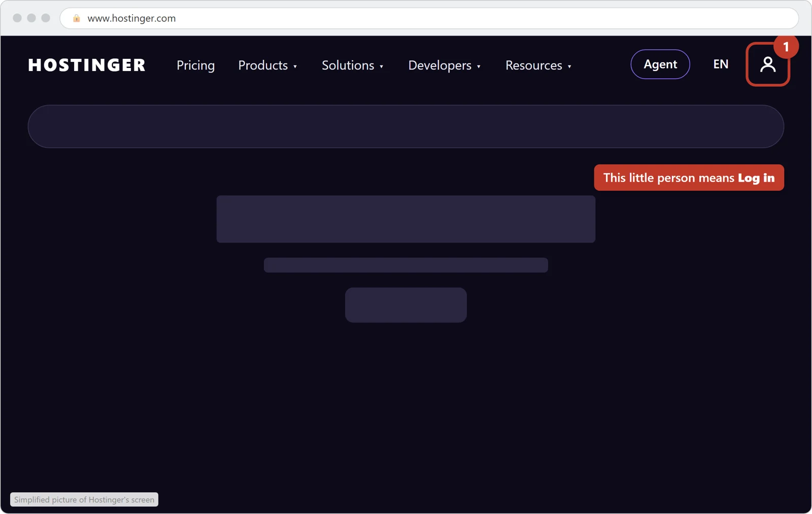812x514 pixels.
Task: Expand the Developers dropdown menu
Action: (444, 65)
